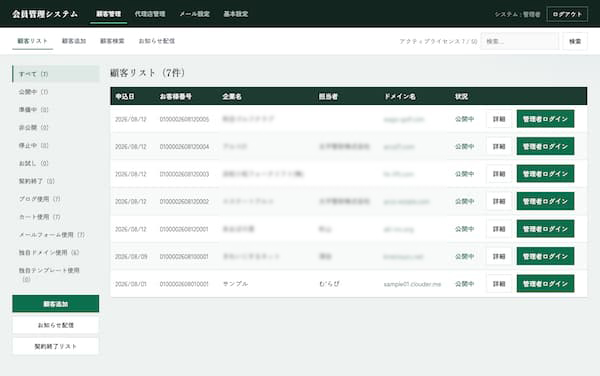Open the 顧客管理 top navigation tab
This screenshot has height=376, width=600.
pyautogui.click(x=109, y=14)
